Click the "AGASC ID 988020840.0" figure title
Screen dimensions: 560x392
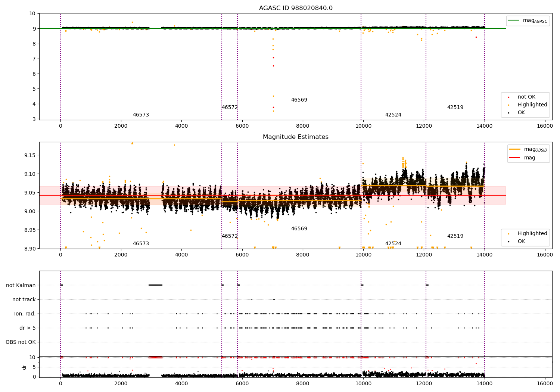[296, 8]
